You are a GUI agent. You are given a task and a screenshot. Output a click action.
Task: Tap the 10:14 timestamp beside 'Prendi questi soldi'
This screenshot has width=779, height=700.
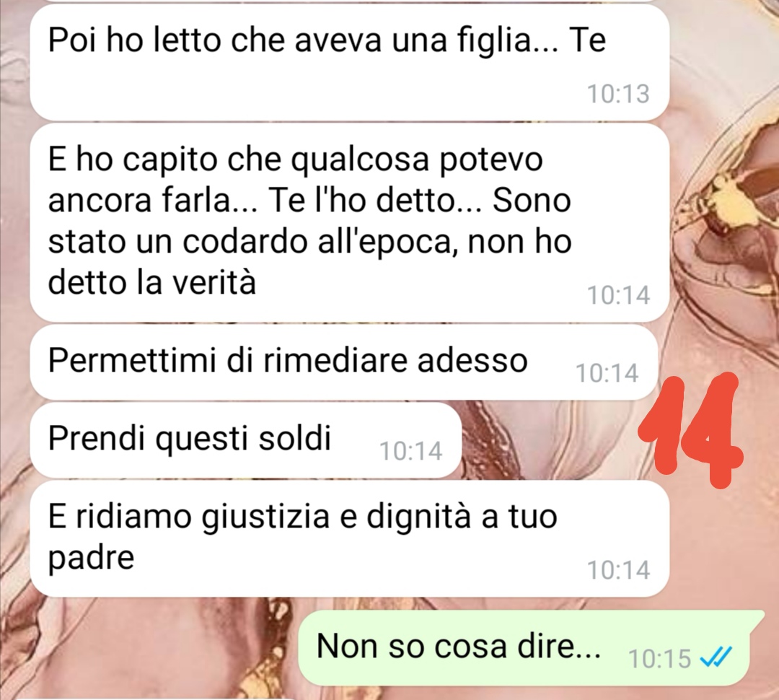pyautogui.click(x=411, y=452)
